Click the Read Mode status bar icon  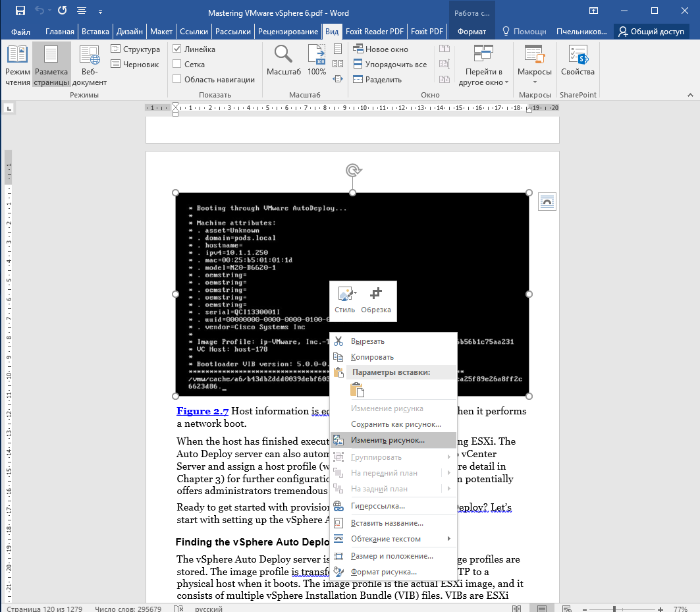[516, 609]
